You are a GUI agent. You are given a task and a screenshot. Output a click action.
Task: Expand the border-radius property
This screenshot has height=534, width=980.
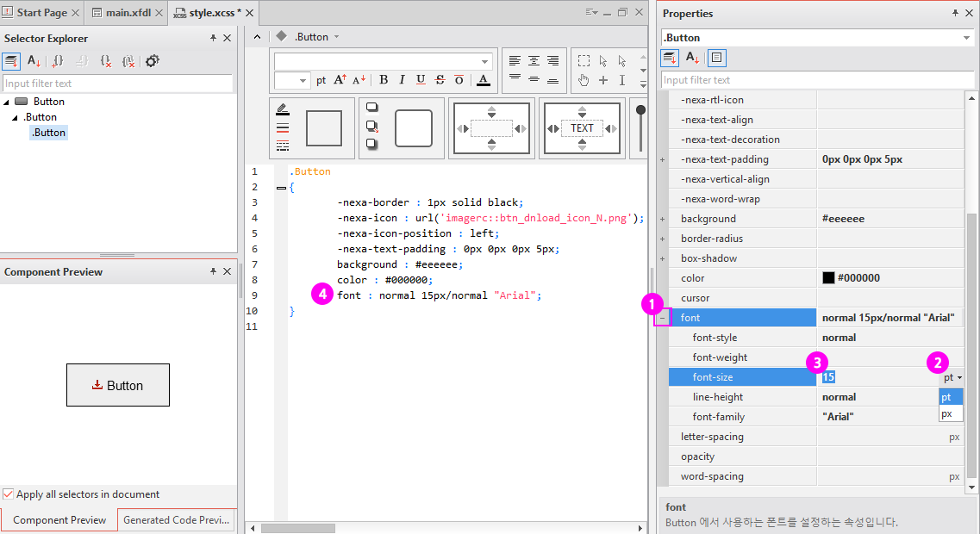click(663, 239)
